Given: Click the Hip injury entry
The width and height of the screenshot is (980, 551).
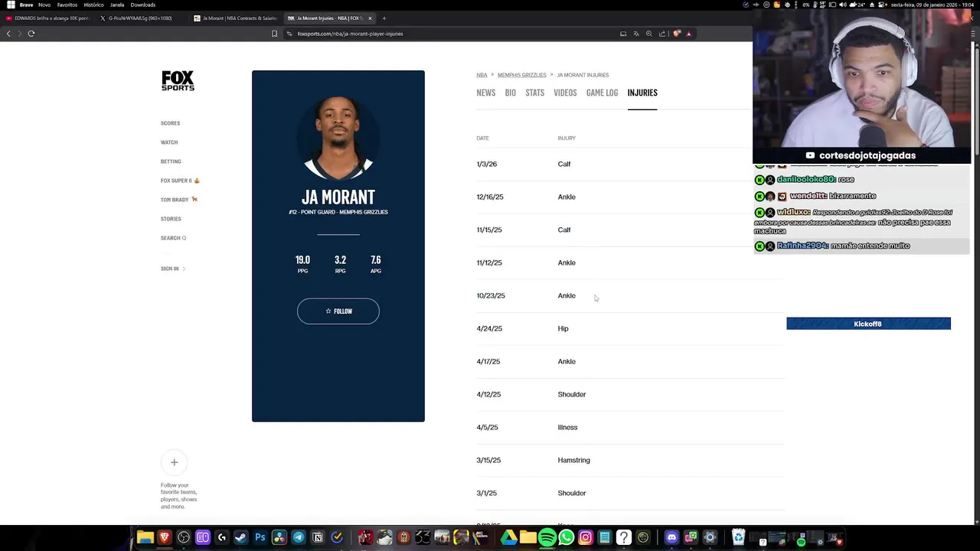Looking at the screenshot, I should pyautogui.click(x=563, y=328).
